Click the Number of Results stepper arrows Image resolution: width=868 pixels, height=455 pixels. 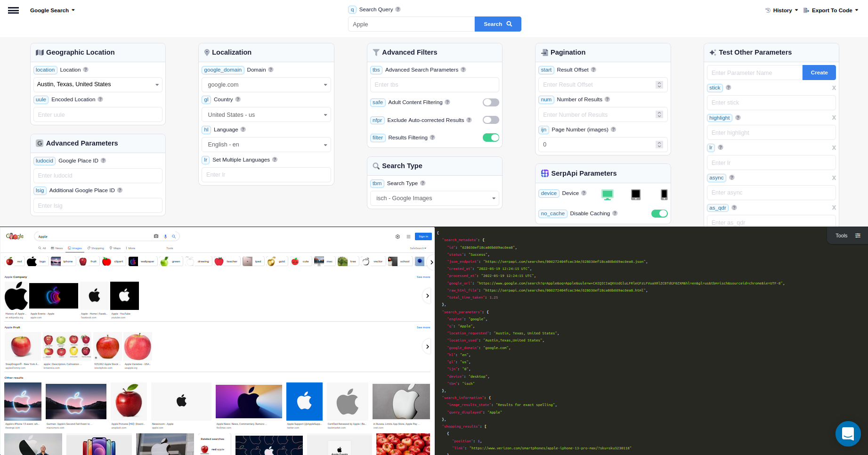[x=659, y=114]
